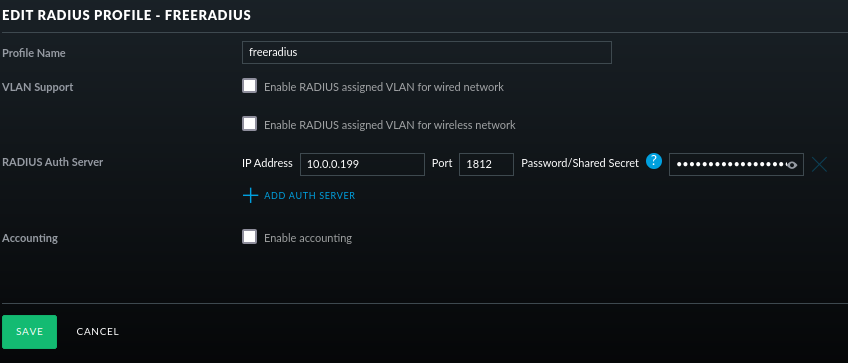Reveal the shared secret with the eye icon
Image resolution: width=848 pixels, height=363 pixels.
pyautogui.click(x=792, y=166)
